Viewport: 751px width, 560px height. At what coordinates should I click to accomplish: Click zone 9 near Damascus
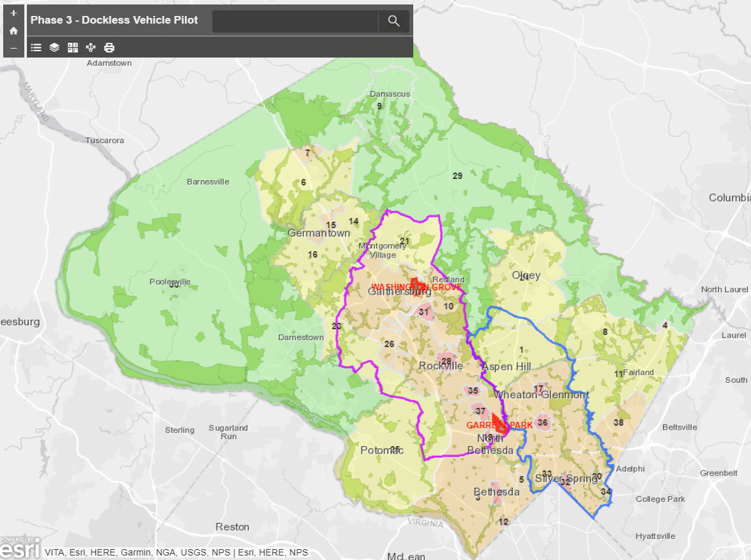[379, 106]
